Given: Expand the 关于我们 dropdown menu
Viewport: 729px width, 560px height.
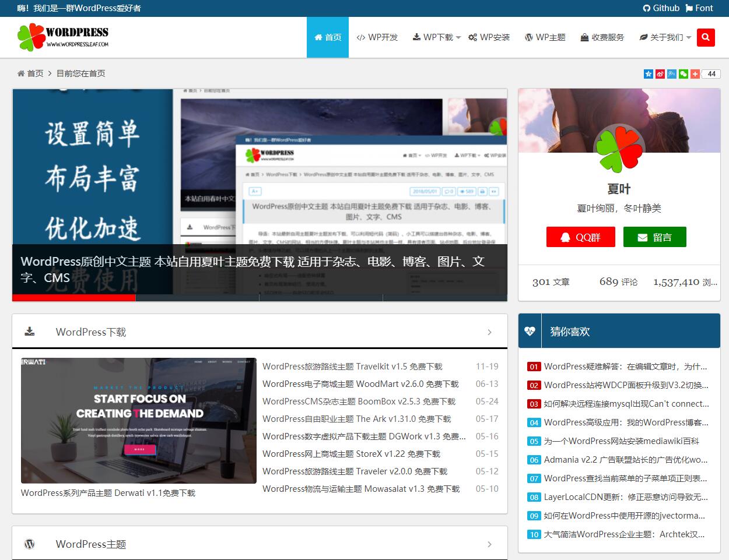Looking at the screenshot, I should (x=665, y=37).
